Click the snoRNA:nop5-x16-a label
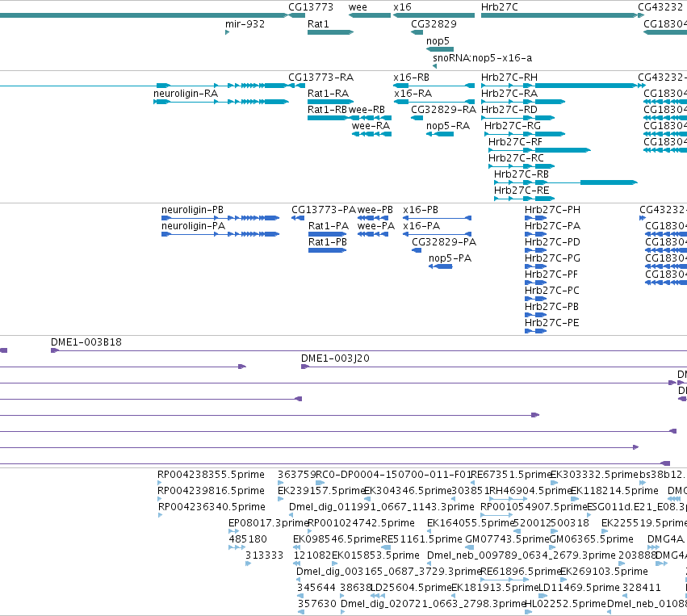This screenshot has height=616, width=687. [x=483, y=58]
